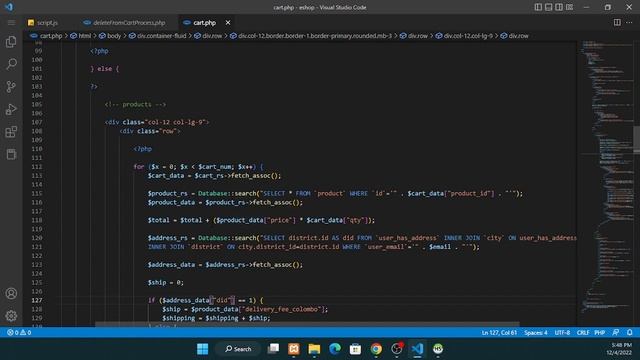Close the cart.php tab
640x360 pixels.
228,22
